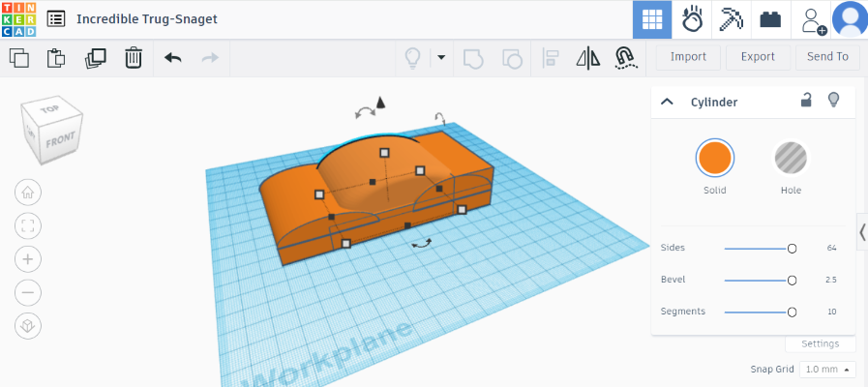The image size is (868, 387).
Task: Rename design title Incredible Trug-Snaget
Action: [147, 18]
